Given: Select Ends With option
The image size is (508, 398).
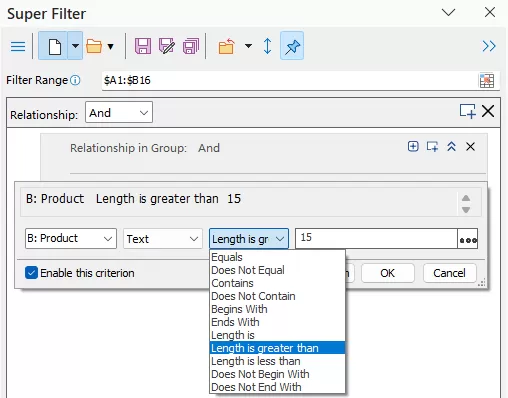Looking at the screenshot, I should [x=277, y=322].
